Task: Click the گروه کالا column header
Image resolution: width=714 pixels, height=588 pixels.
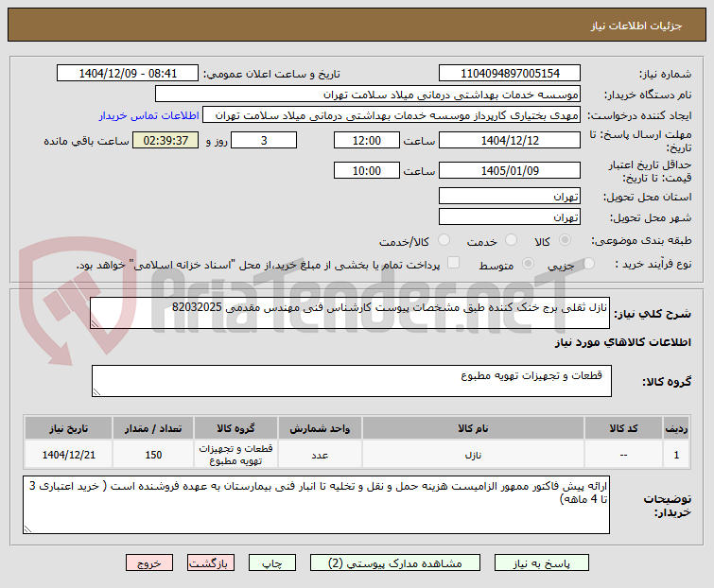Action: (x=235, y=428)
